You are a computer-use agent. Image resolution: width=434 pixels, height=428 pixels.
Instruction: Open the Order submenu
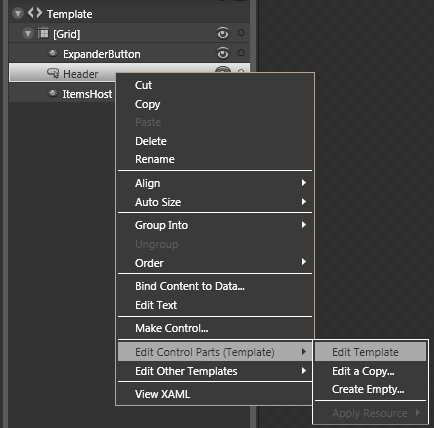pyautogui.click(x=215, y=263)
